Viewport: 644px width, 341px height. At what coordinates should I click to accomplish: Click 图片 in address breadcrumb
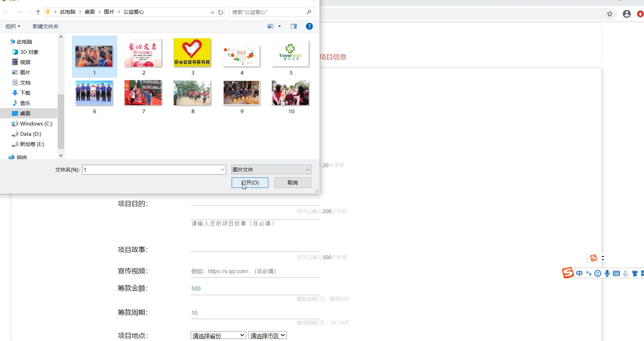[x=109, y=12]
